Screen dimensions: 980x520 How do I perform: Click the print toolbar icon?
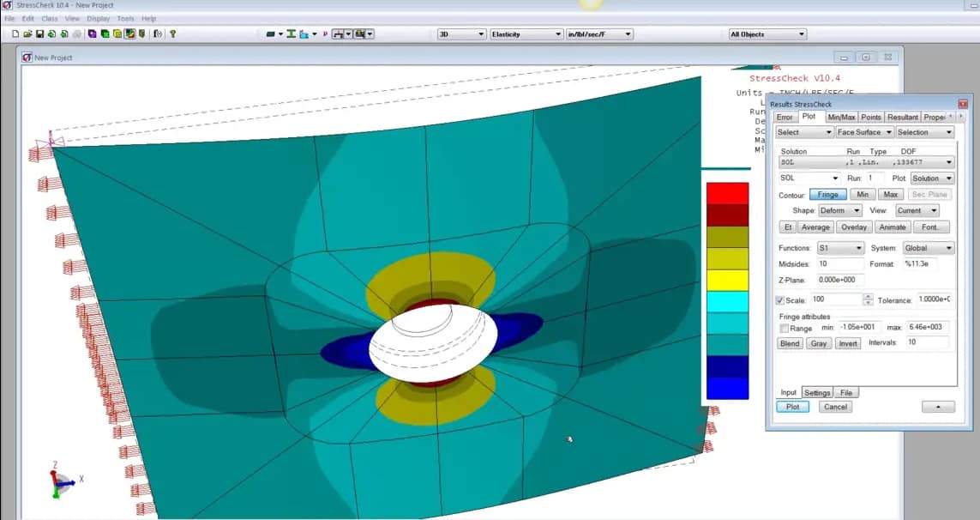pos(77,33)
